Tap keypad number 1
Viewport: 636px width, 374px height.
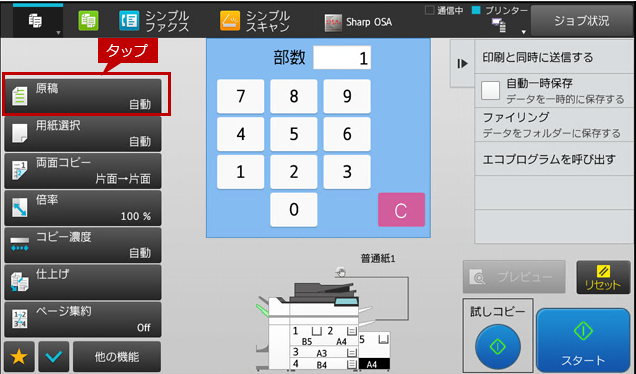(241, 172)
